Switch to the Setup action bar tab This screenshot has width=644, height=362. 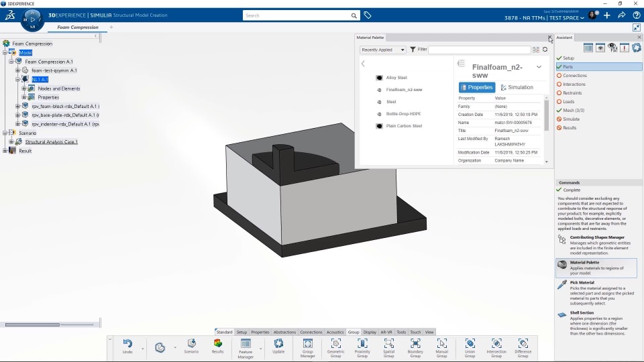point(241,332)
